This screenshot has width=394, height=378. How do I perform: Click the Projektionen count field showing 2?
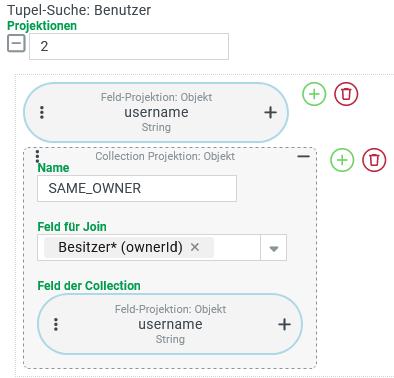tap(129, 46)
